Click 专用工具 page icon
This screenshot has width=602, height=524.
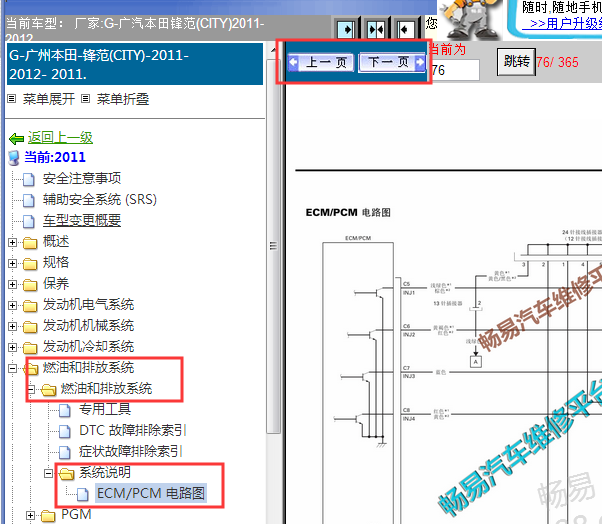[x=65, y=410]
